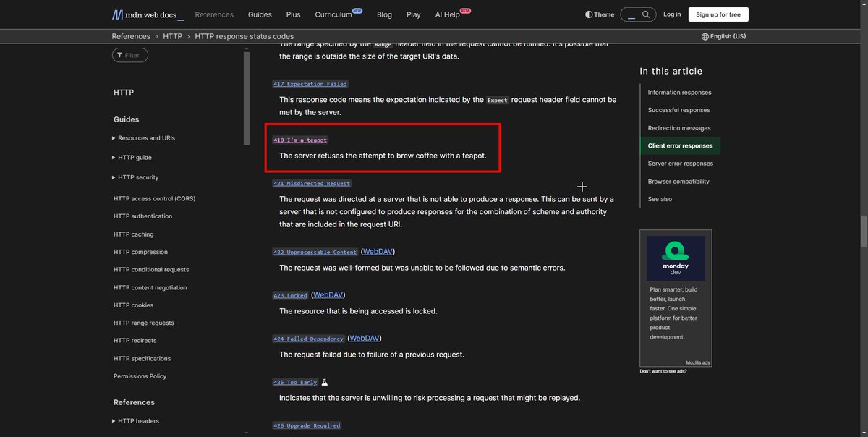The width and height of the screenshot is (868, 437).
Task: Click the page vertical scrollbar thumb
Action: click(x=864, y=232)
